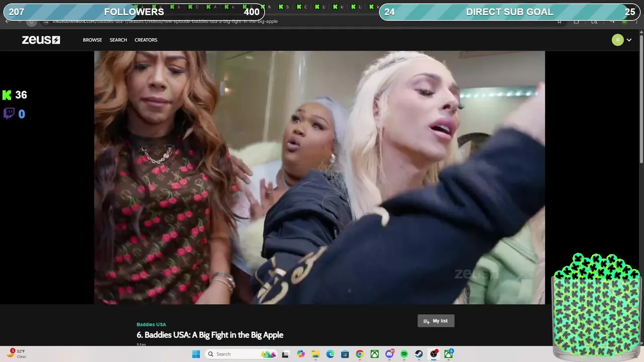Click the Twitch viewer count icon
Image resolution: width=644 pixels, height=362 pixels.
coord(9,114)
